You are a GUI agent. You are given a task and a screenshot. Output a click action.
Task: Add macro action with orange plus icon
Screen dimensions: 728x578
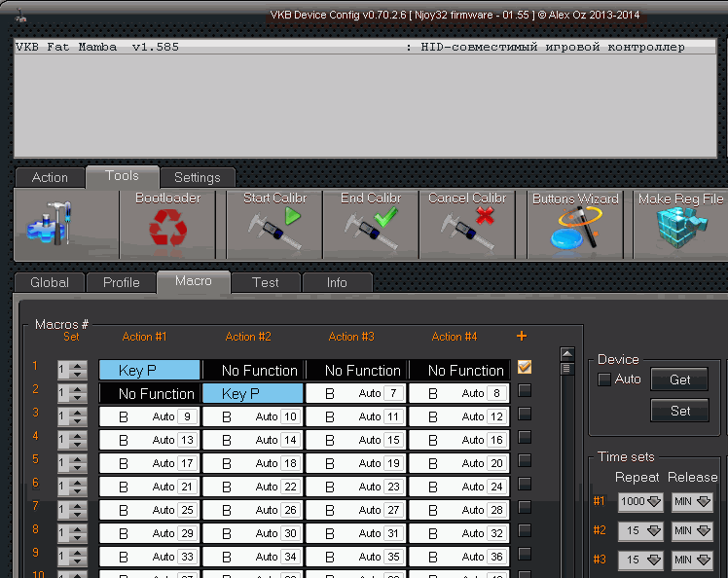(x=522, y=336)
